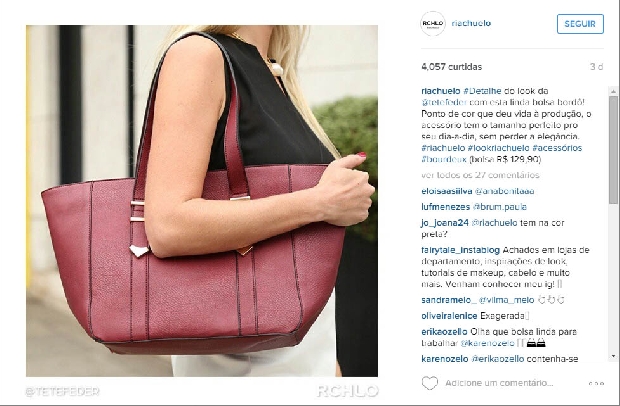The image size is (620, 406).
Task: Open eloisaasiilva commenter profile
Action: point(447,191)
